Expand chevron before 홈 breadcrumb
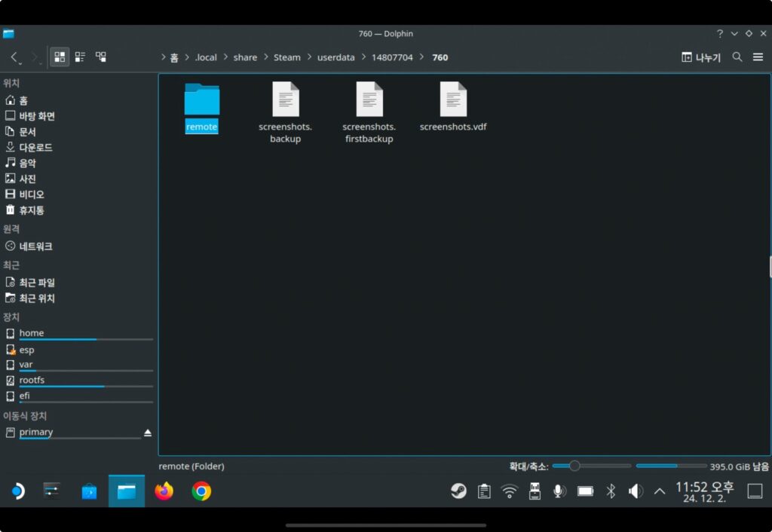The image size is (772, 532). pos(163,57)
